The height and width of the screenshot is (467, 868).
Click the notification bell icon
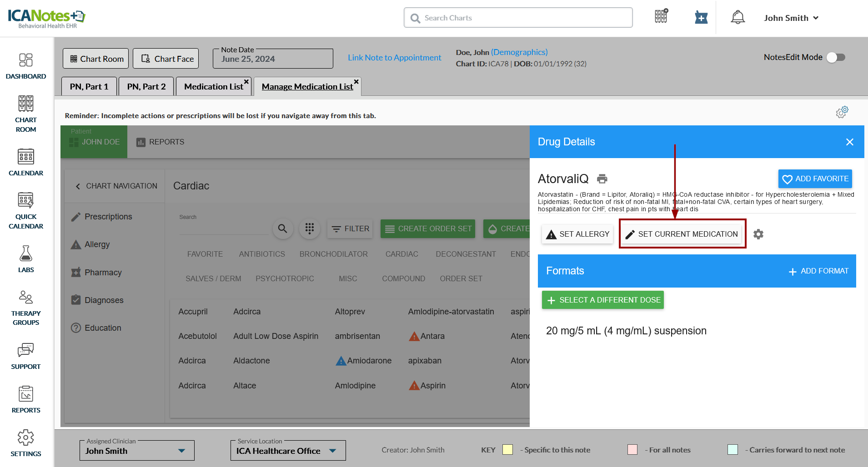[x=738, y=18]
